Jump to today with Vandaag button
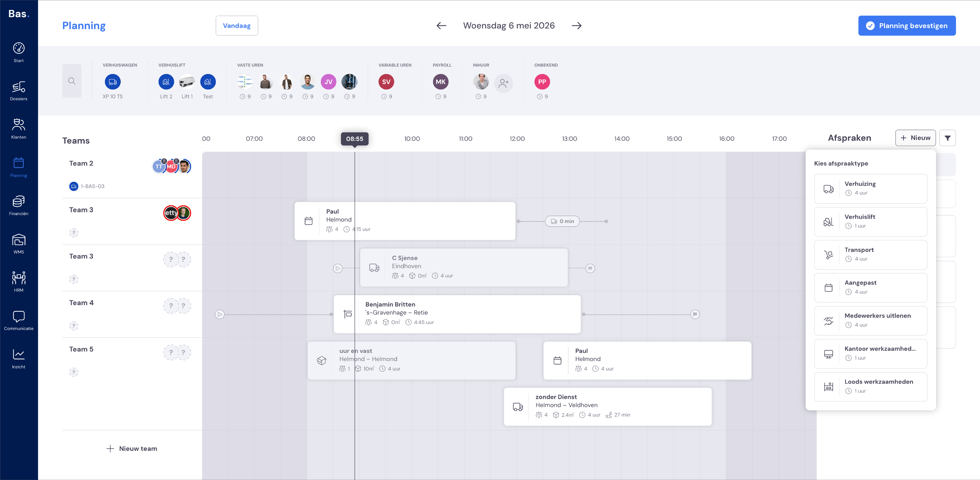 click(237, 25)
